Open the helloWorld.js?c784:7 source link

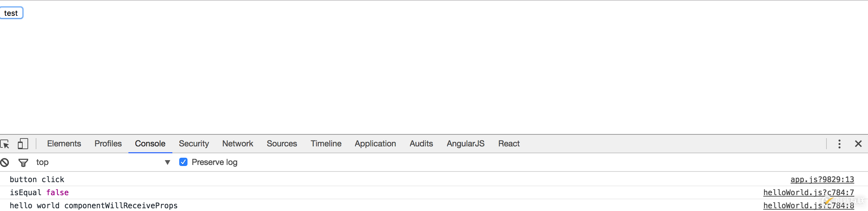click(x=809, y=192)
